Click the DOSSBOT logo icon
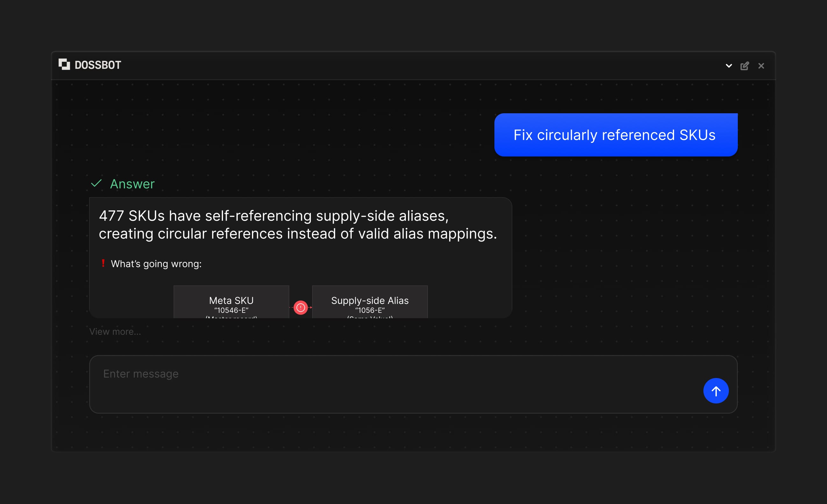This screenshot has width=827, height=504. pos(64,64)
